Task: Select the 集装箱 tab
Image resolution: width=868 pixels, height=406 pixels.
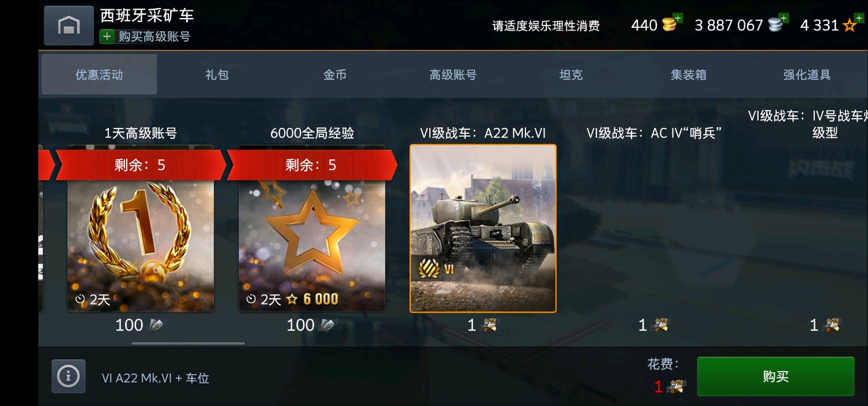Action: click(x=689, y=75)
